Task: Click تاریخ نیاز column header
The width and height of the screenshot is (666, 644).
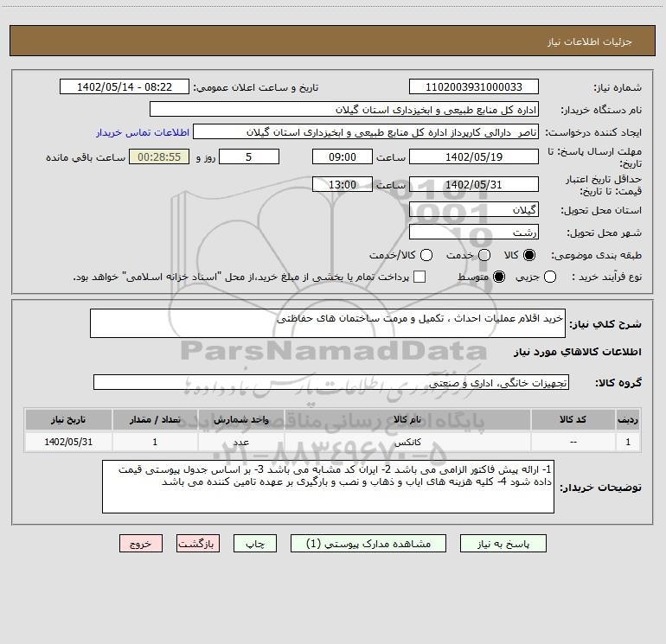Action: [x=68, y=419]
